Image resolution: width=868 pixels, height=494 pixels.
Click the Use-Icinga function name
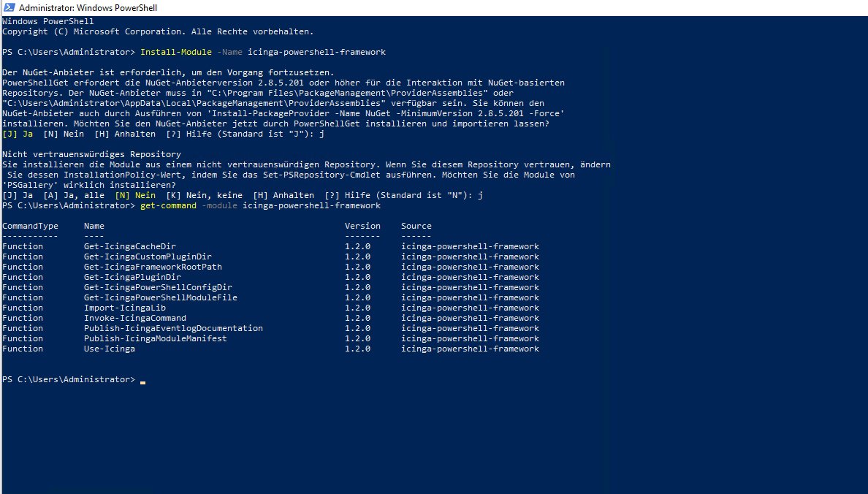(x=110, y=349)
